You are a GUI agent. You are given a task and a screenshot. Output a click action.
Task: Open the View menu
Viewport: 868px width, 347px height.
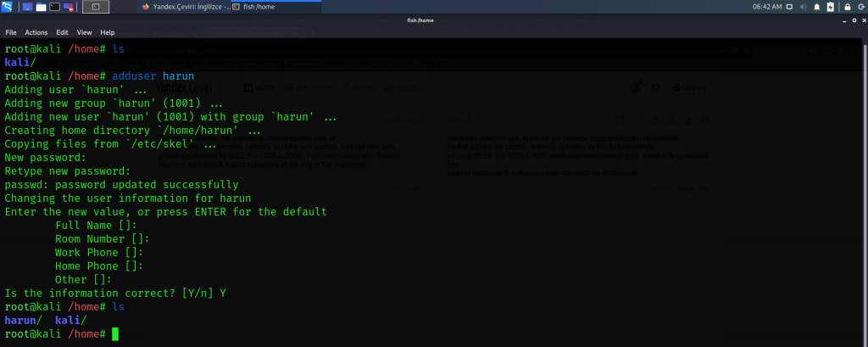coord(84,32)
